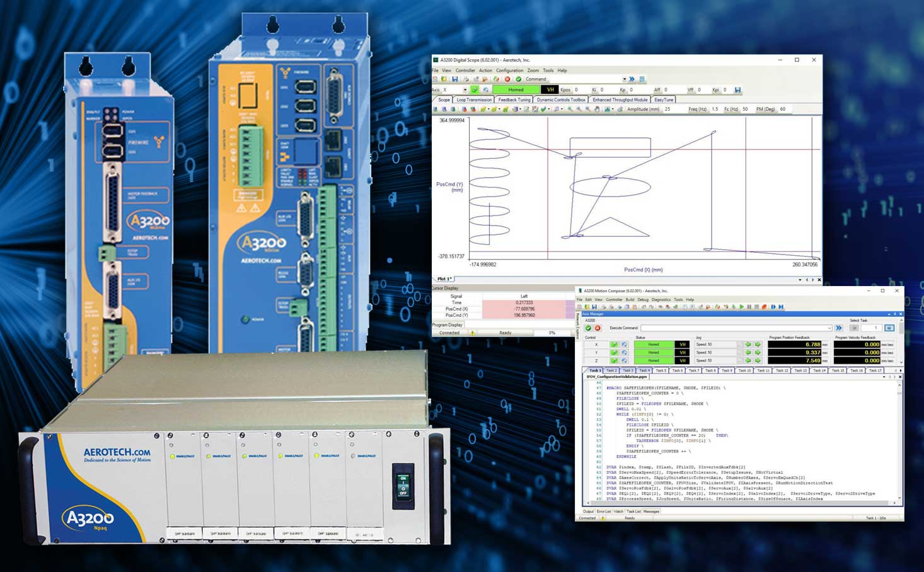Open Digital Scope print icon
Image resolution: width=924 pixels, height=572 pixels.
pyautogui.click(x=466, y=79)
